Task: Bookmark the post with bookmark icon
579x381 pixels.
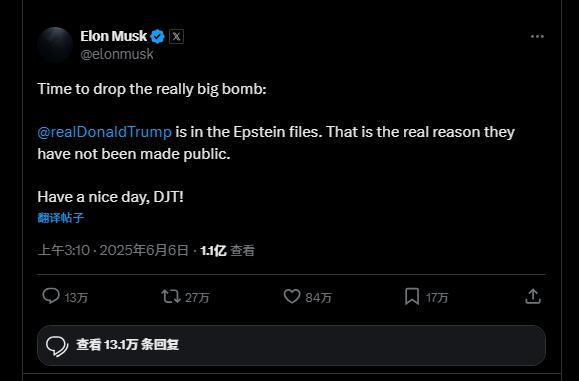Action: [412, 296]
